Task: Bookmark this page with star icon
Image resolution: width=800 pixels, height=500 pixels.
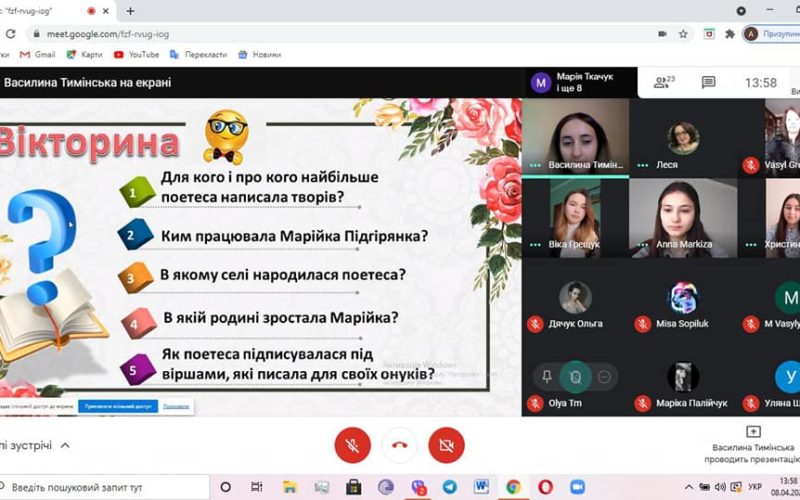Action: coord(683,33)
